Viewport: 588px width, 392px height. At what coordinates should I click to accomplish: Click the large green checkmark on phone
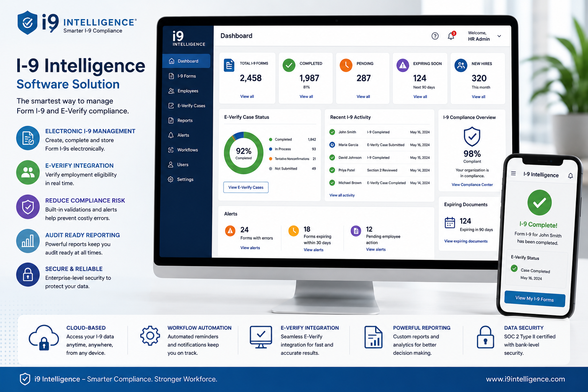[x=539, y=203]
